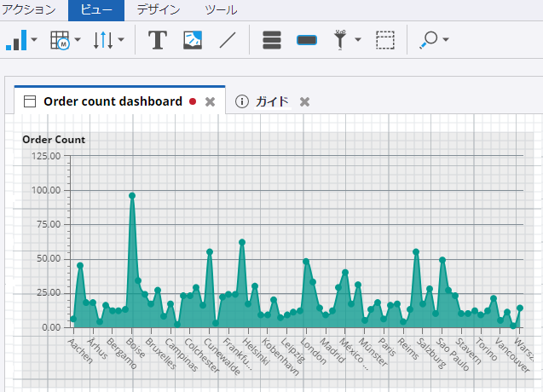Click the stacked rows layout icon
543x392 pixels.
(272, 40)
